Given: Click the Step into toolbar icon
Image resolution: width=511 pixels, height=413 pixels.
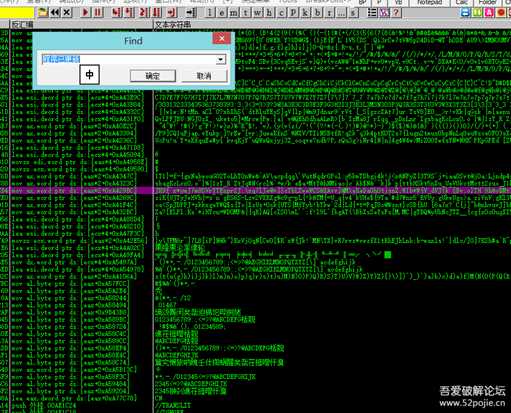Looking at the screenshot, I should tap(116, 13).
